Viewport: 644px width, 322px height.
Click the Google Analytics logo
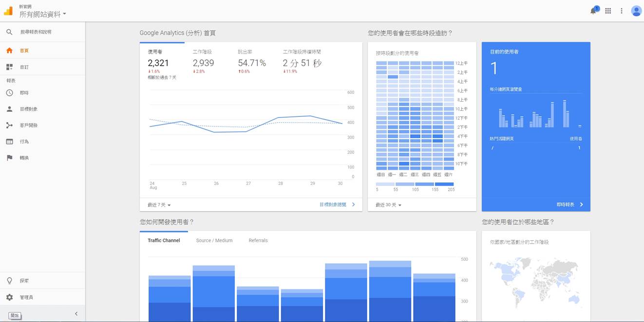pos(8,10)
